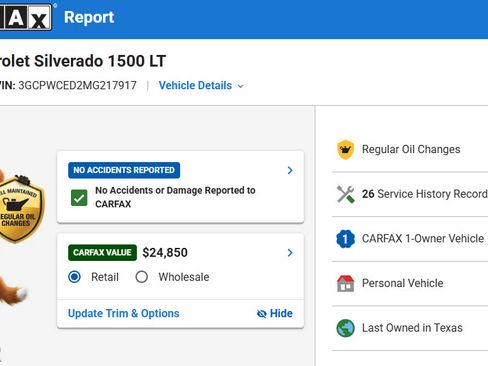
Task: Click the VIN number 3GCPWCED2MG217917
Action: (x=77, y=86)
